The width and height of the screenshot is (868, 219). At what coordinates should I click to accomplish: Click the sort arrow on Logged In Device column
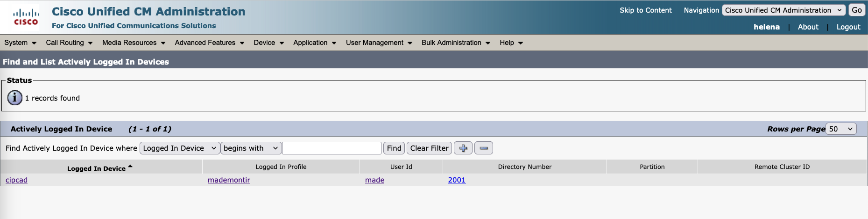130,167
